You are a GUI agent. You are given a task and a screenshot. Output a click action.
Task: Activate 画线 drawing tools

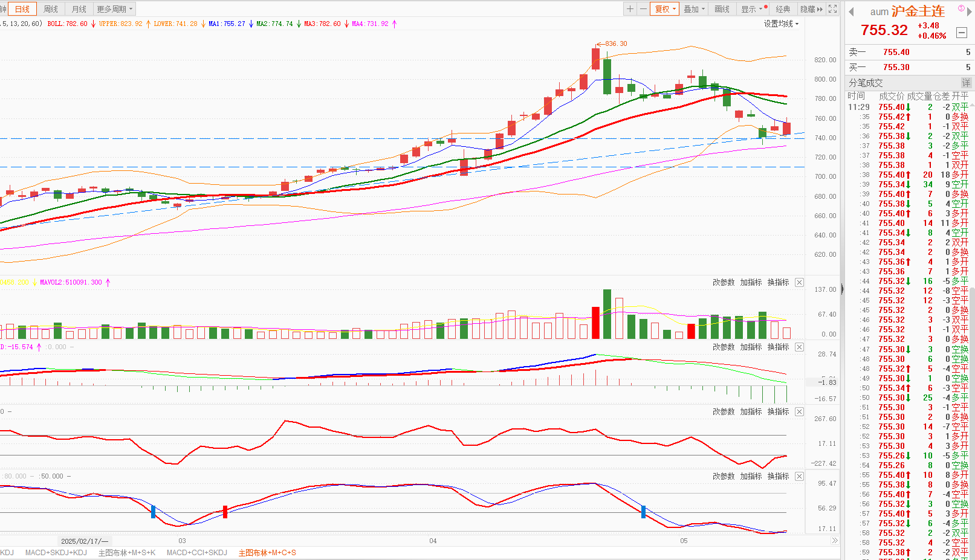coord(722,9)
